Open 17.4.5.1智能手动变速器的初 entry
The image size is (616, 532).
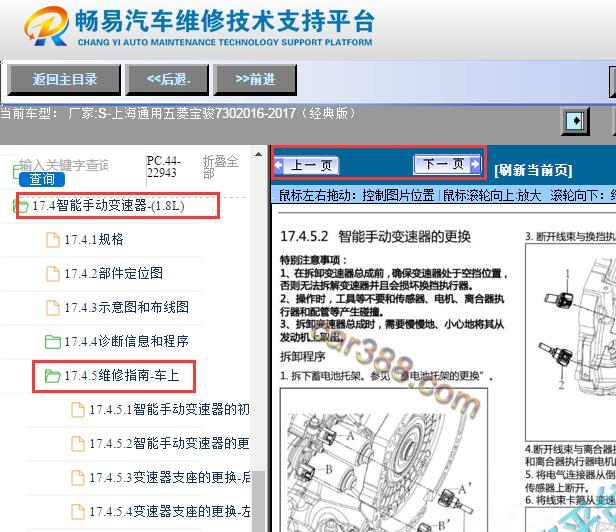(169, 409)
